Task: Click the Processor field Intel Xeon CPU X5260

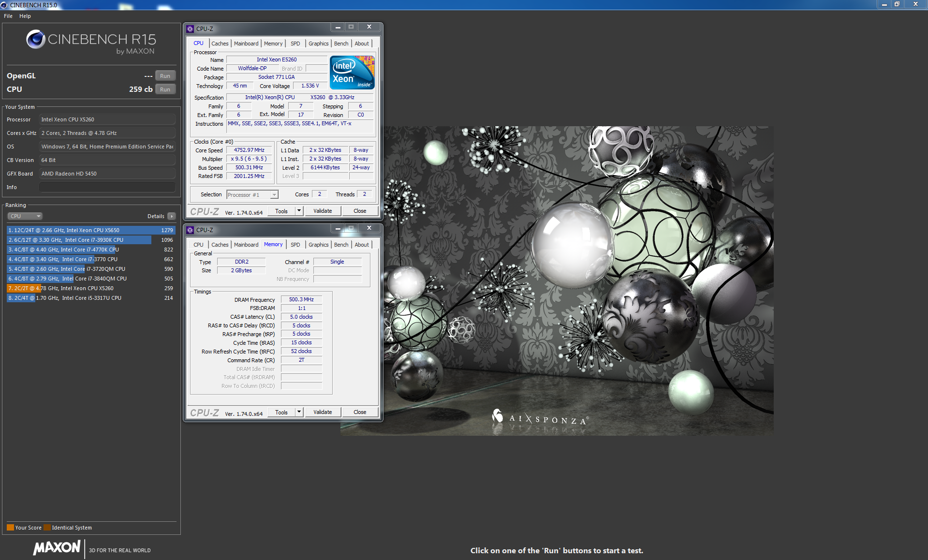Action: pos(107,119)
